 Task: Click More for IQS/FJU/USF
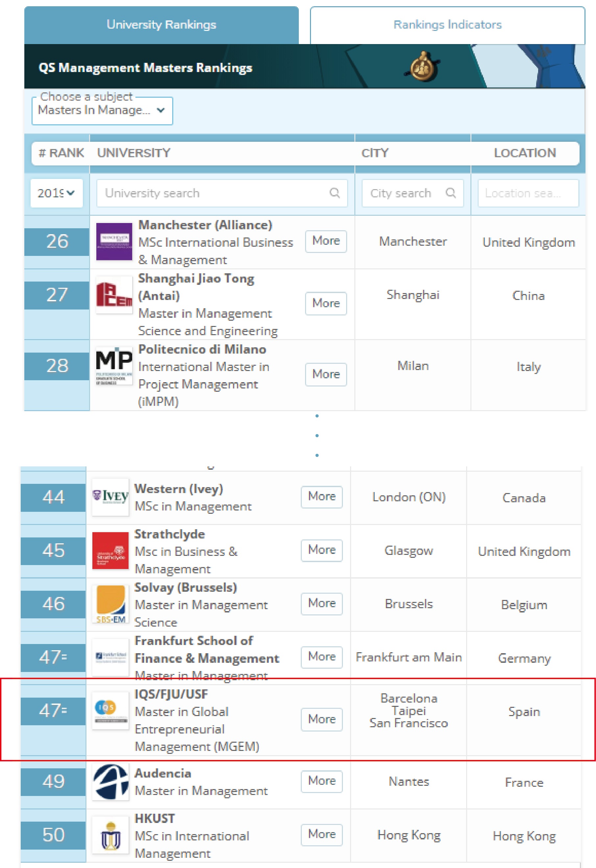tap(322, 720)
